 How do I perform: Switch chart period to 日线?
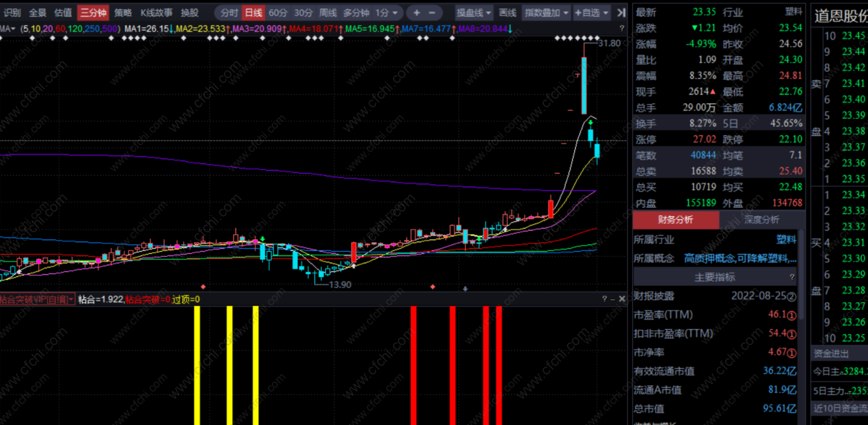tap(253, 12)
